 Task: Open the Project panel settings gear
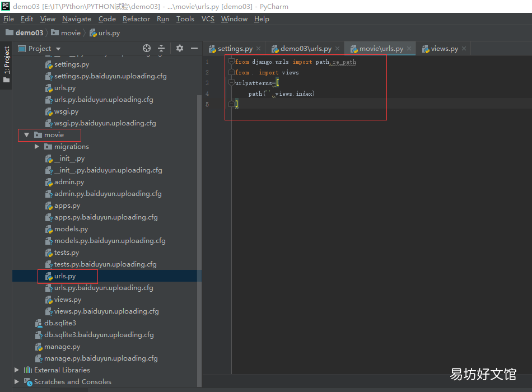pos(180,48)
